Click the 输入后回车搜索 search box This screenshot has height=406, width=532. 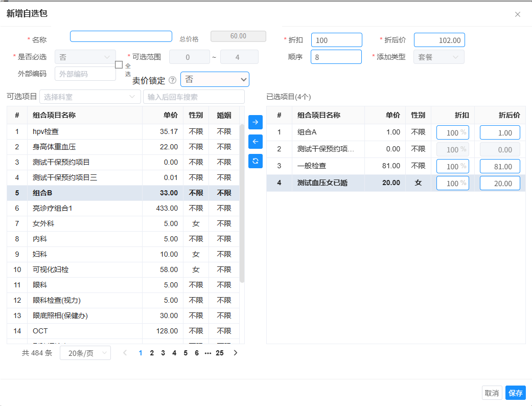pos(194,97)
